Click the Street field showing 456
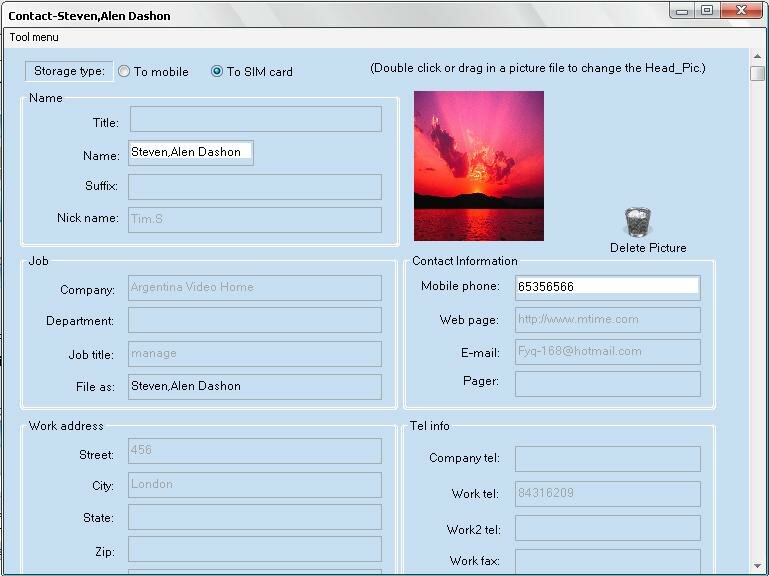The height and width of the screenshot is (576, 769). point(255,451)
